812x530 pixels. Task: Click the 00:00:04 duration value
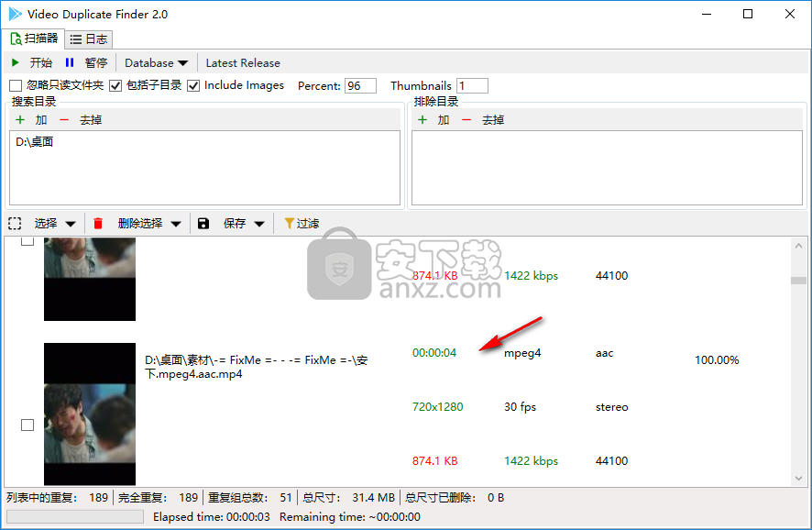click(x=434, y=353)
